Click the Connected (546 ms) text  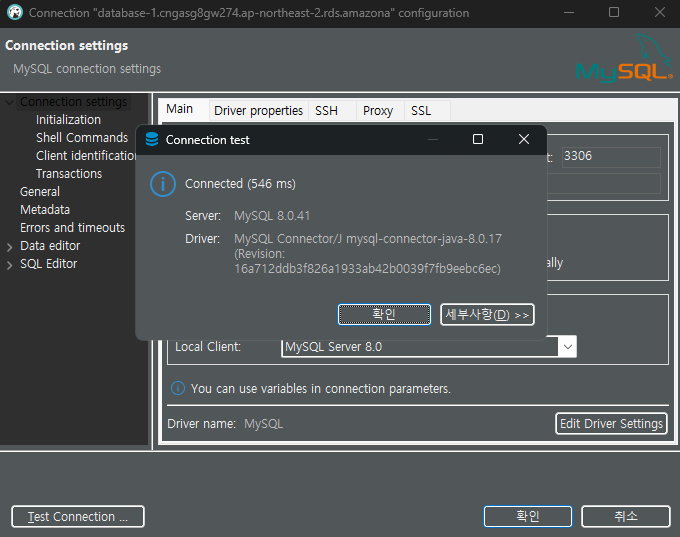[240, 184]
